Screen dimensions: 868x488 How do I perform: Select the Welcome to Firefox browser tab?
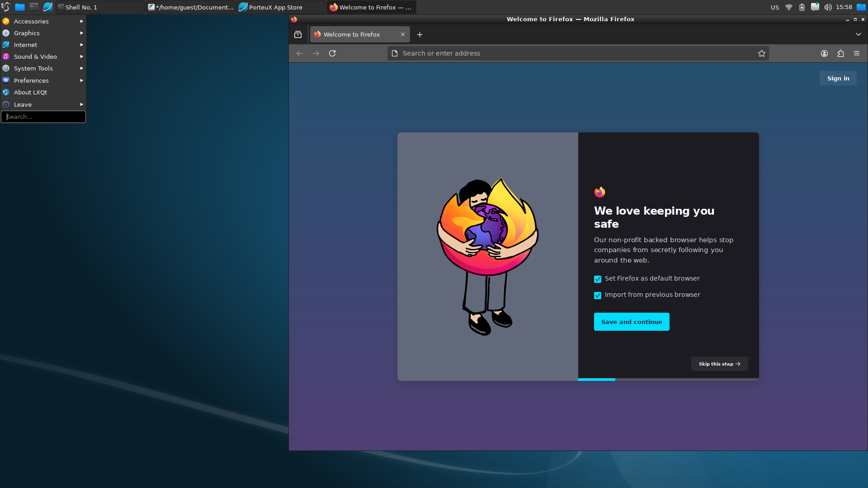[x=360, y=34]
